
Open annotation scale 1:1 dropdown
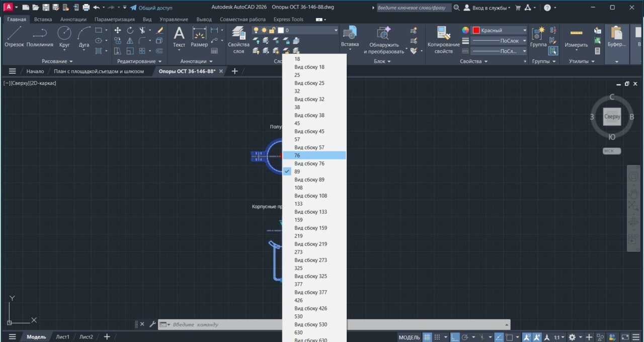click(x=559, y=337)
